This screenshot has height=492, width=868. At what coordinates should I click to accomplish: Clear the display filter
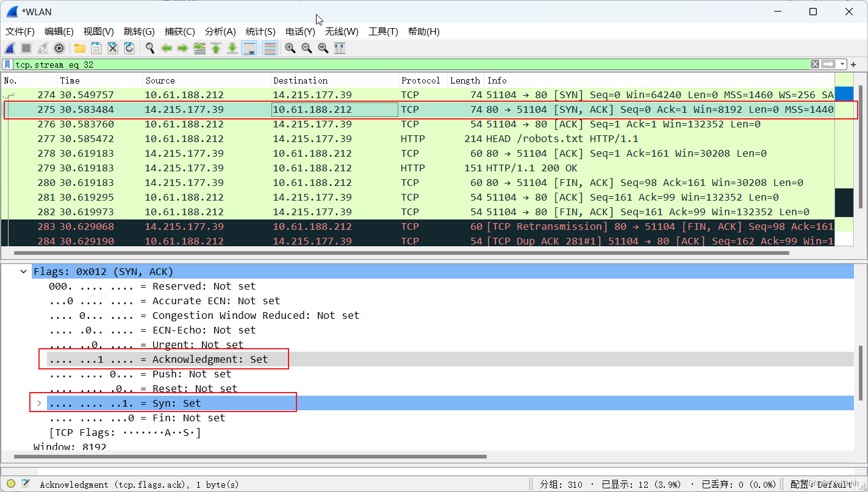815,64
